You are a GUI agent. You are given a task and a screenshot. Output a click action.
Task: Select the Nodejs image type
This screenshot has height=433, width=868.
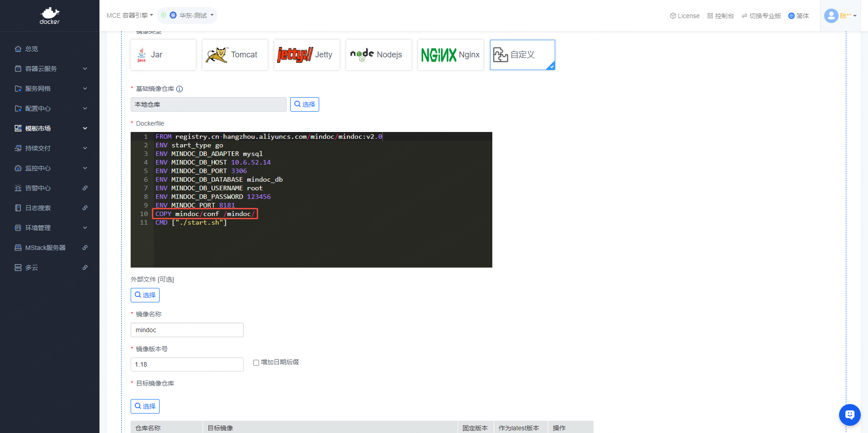point(378,55)
